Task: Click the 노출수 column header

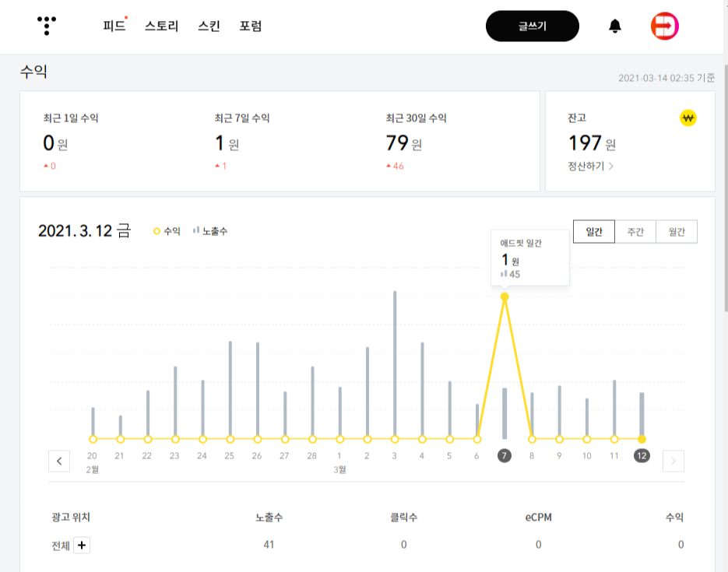Action: tap(269, 518)
